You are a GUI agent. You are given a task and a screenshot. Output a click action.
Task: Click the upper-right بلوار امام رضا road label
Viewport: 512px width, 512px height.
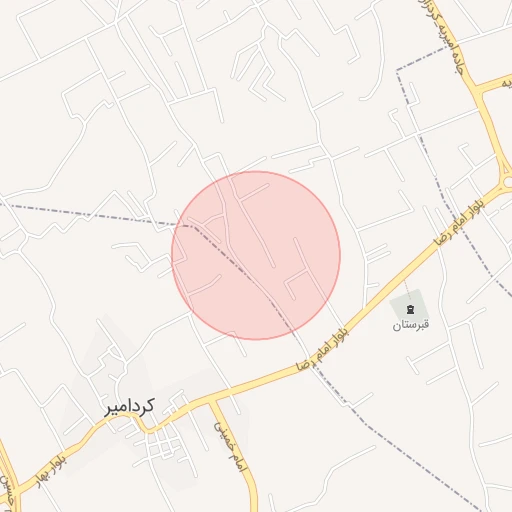tap(460, 221)
